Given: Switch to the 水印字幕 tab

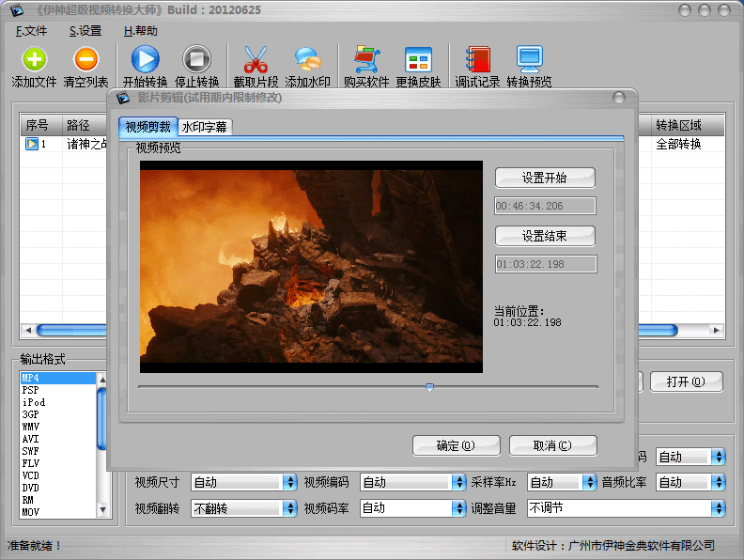Looking at the screenshot, I should [204, 127].
